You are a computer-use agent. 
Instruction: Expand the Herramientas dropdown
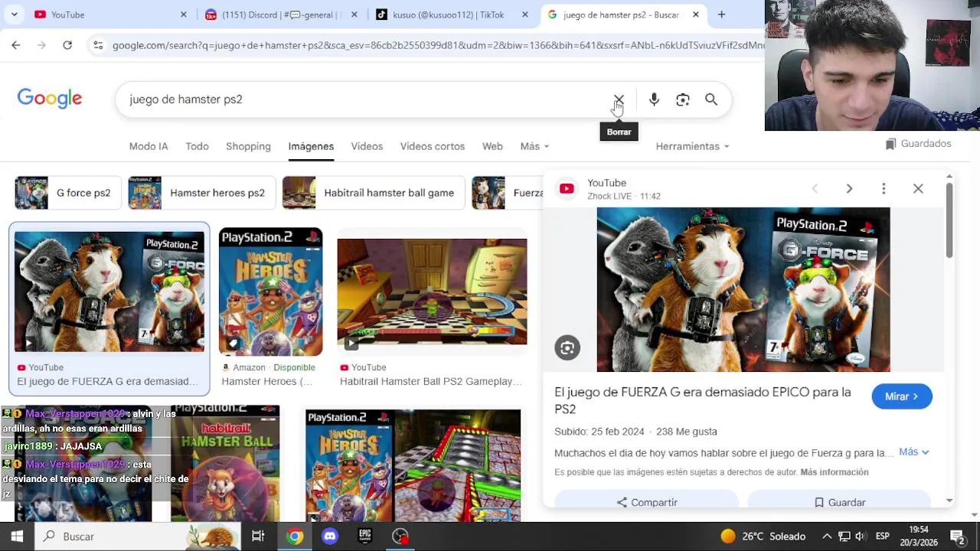coord(692,146)
